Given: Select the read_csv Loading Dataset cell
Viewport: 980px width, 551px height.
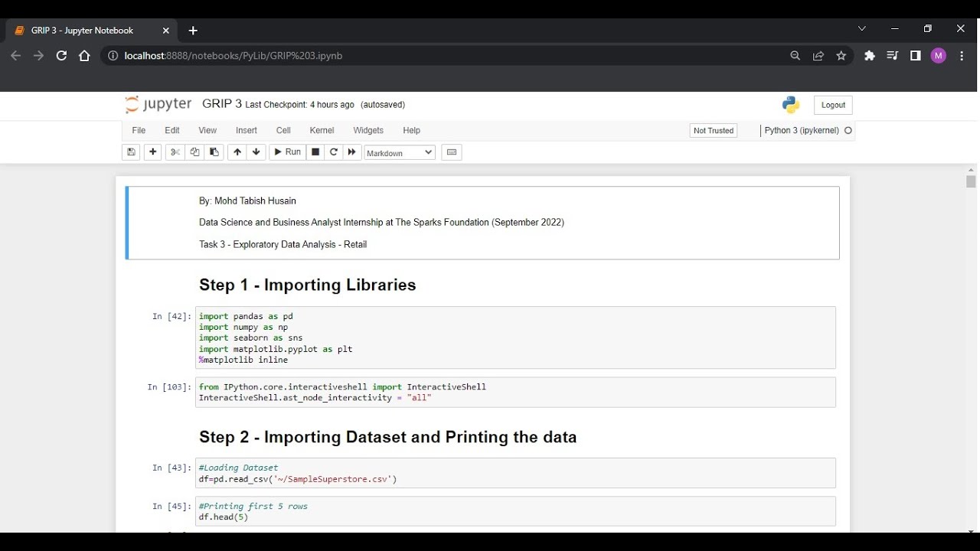Looking at the screenshot, I should point(515,473).
